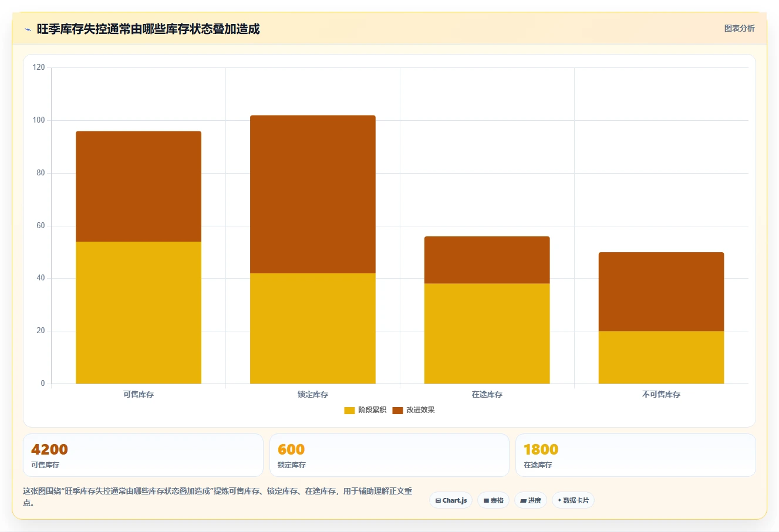The height and width of the screenshot is (532, 779).
Task: Click the 在途库存 x-axis label
Action: [x=487, y=394]
